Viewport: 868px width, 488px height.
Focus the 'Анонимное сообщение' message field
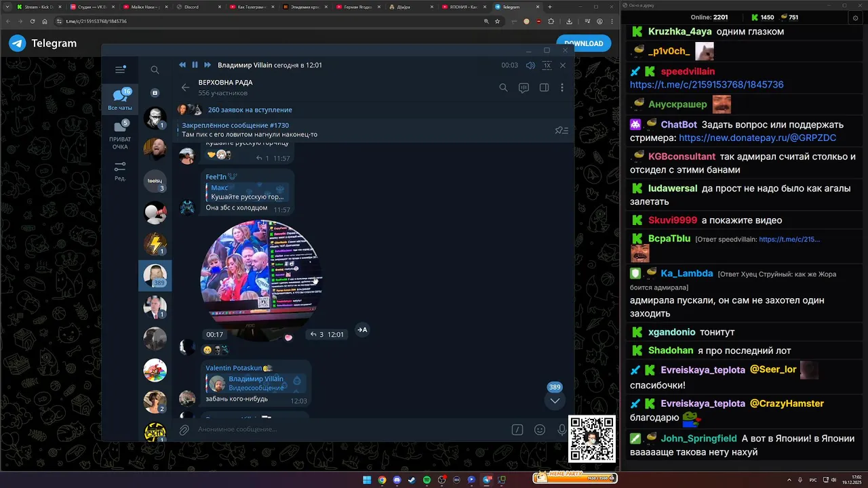tap(349, 430)
